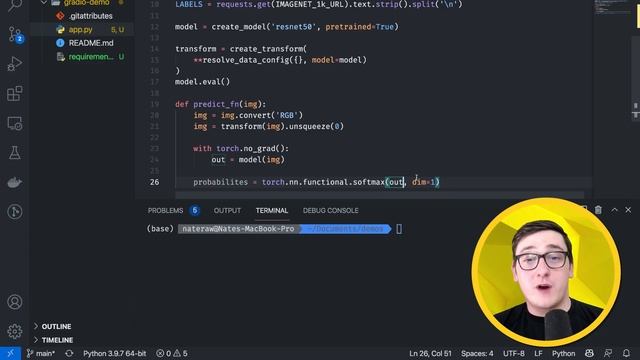The width and height of the screenshot is (640, 360).
Task: Change indentation via Spaces: 4
Action: click(477, 353)
